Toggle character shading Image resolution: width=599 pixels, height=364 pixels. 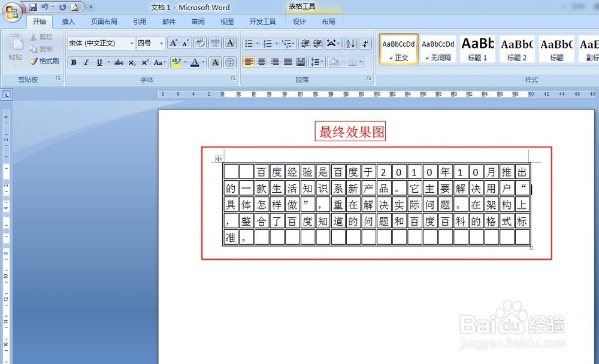215,62
